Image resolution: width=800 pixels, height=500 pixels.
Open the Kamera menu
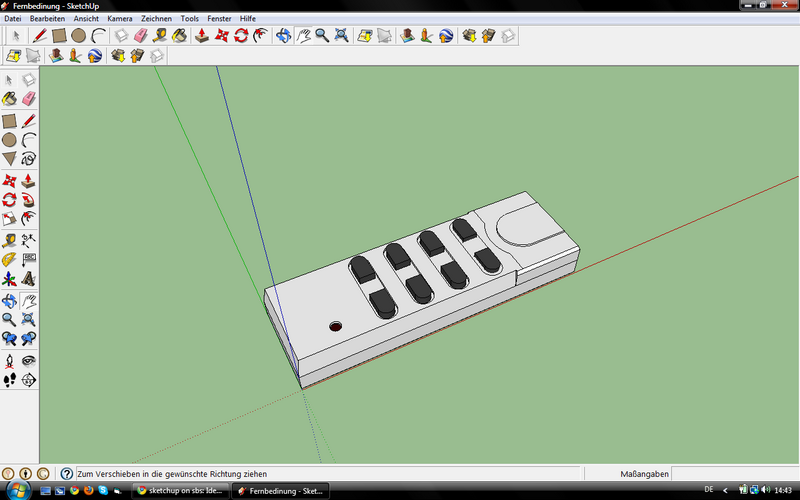(x=119, y=18)
